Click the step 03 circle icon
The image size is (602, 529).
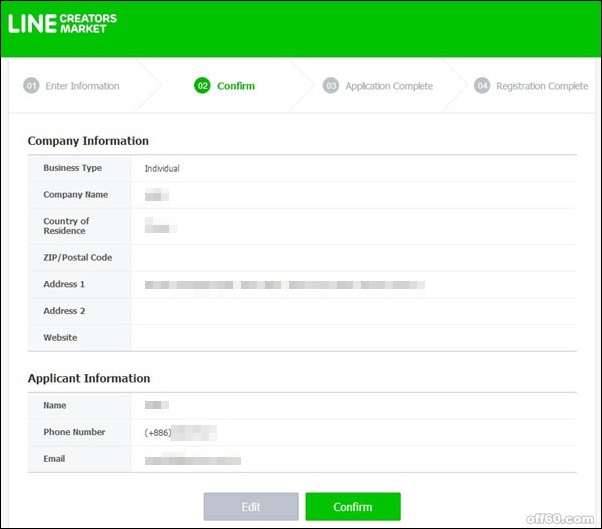(331, 86)
